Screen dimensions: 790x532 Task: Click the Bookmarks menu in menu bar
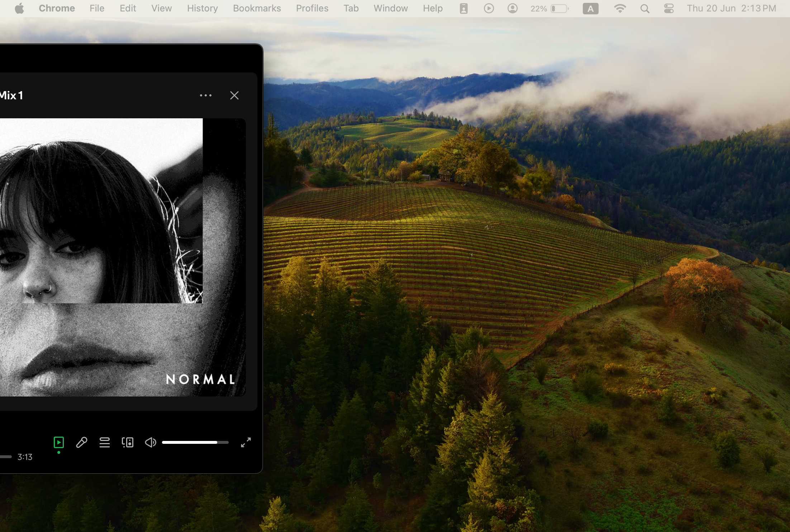point(256,8)
